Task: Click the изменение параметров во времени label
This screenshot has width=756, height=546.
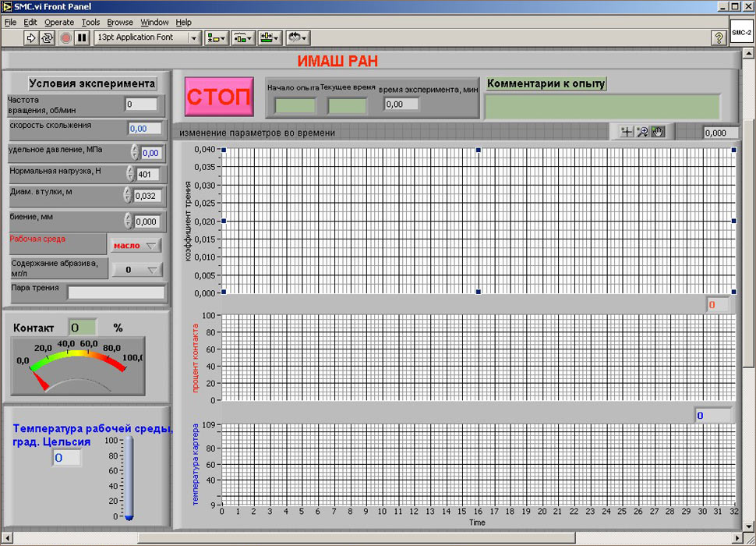Action: (257, 133)
